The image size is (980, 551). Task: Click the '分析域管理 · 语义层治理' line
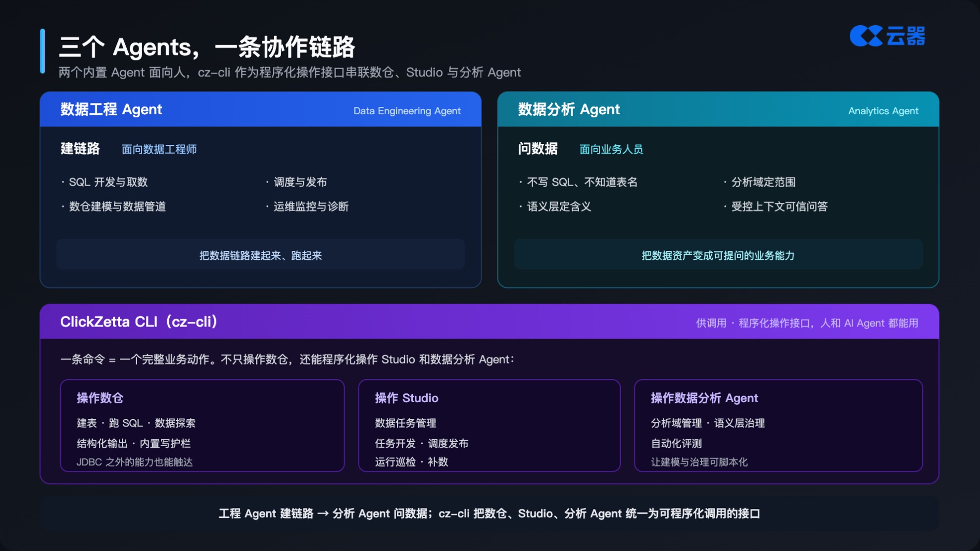coord(708,423)
